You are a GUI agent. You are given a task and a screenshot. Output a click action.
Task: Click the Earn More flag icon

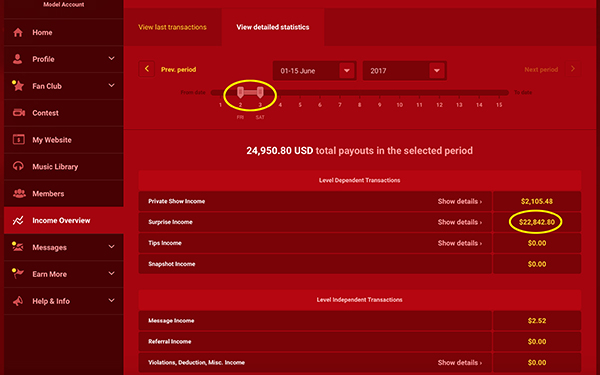pyautogui.click(x=18, y=274)
